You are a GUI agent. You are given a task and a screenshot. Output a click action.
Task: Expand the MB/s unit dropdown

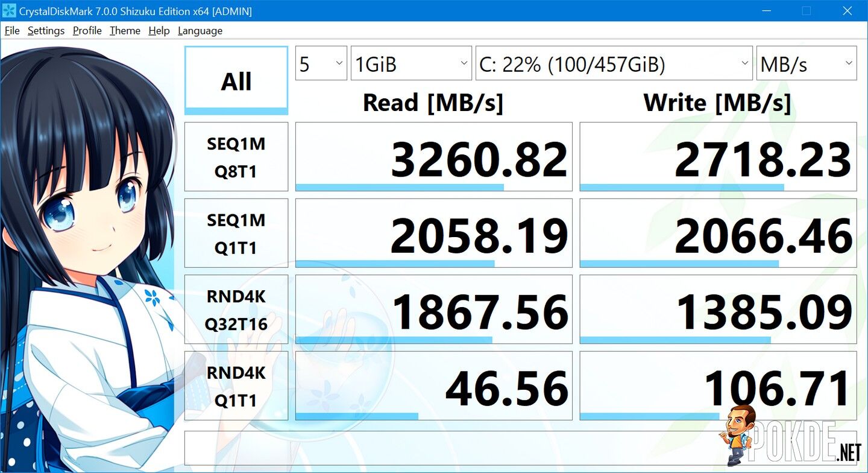(807, 63)
